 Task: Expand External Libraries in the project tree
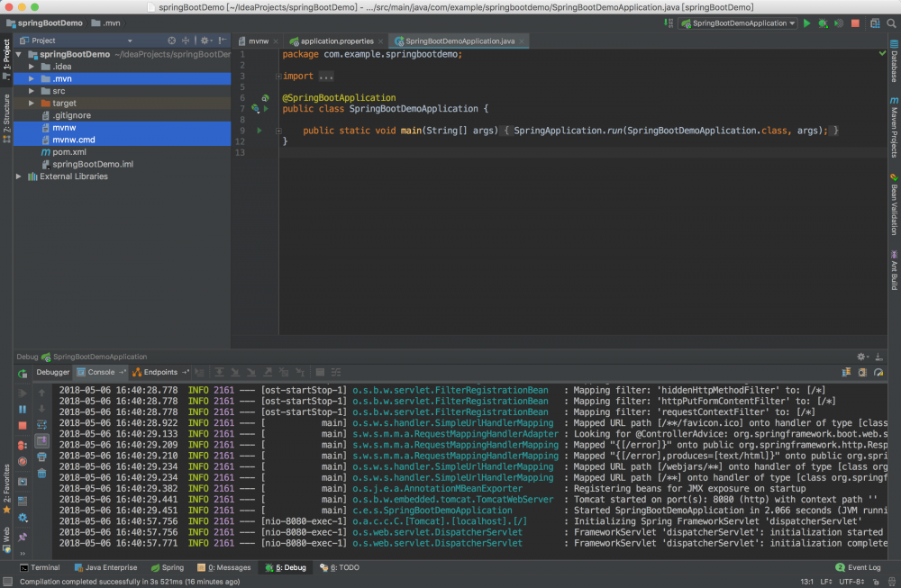[x=20, y=176]
